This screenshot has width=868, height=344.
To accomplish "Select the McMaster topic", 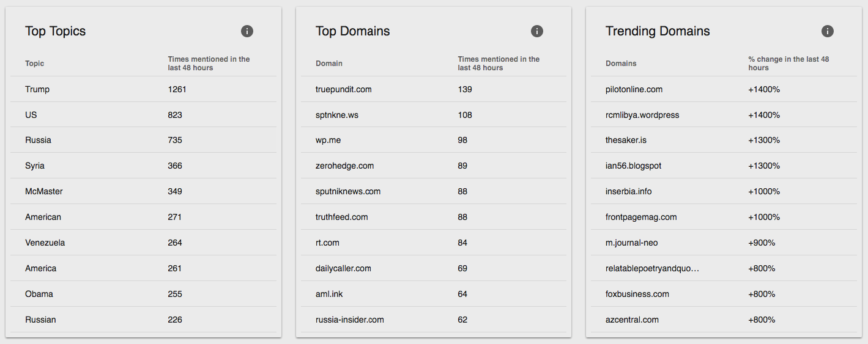I will coord(44,191).
